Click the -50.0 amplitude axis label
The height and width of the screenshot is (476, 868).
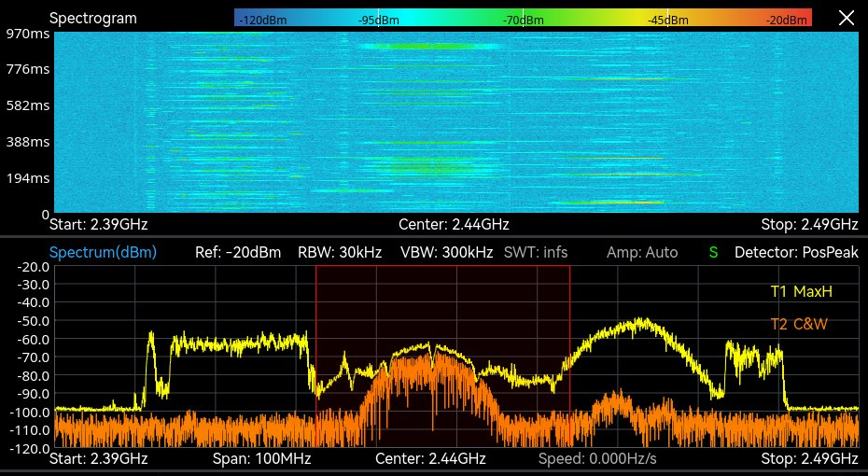(x=34, y=321)
